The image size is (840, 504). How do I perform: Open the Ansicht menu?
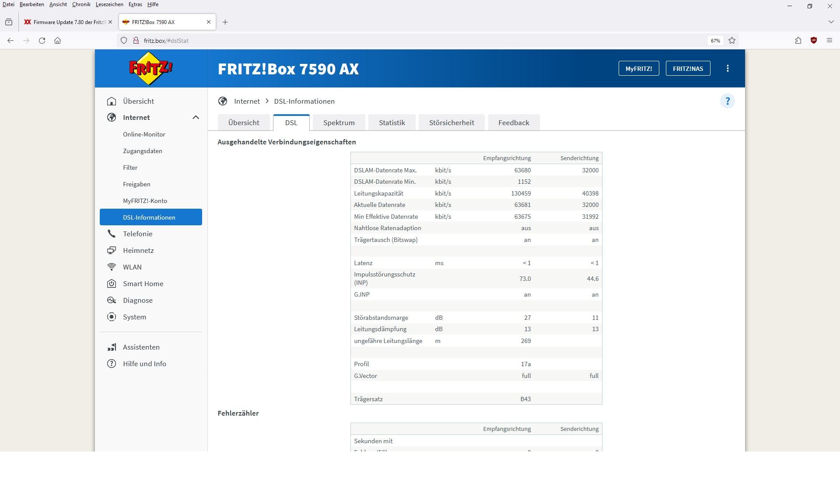(x=58, y=4)
